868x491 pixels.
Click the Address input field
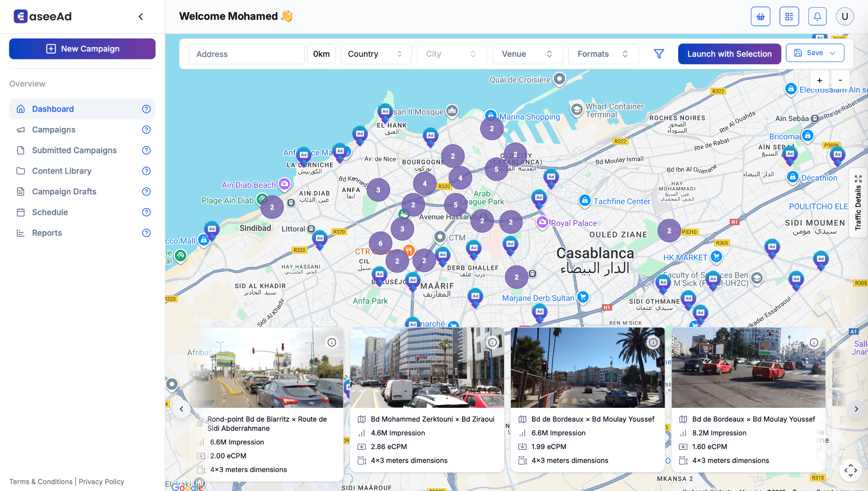click(x=246, y=54)
